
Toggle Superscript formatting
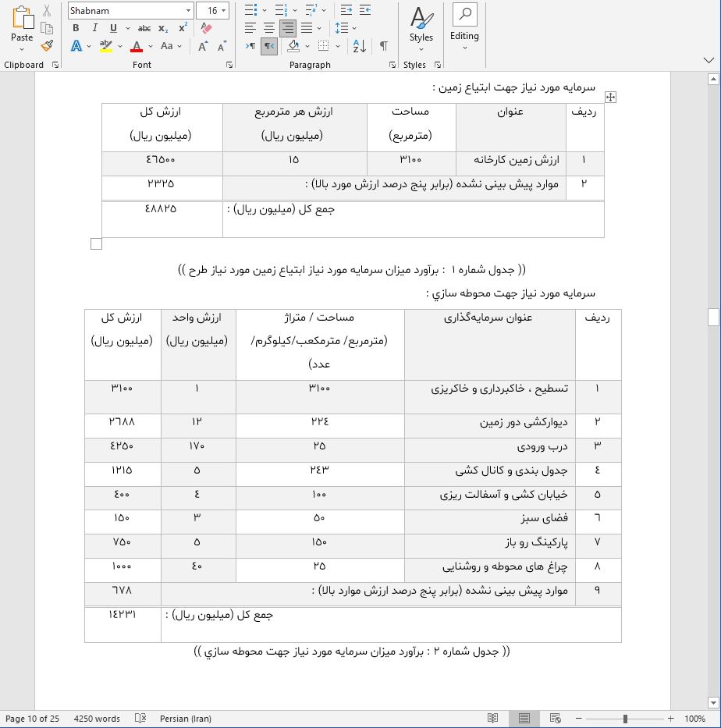[x=183, y=28]
